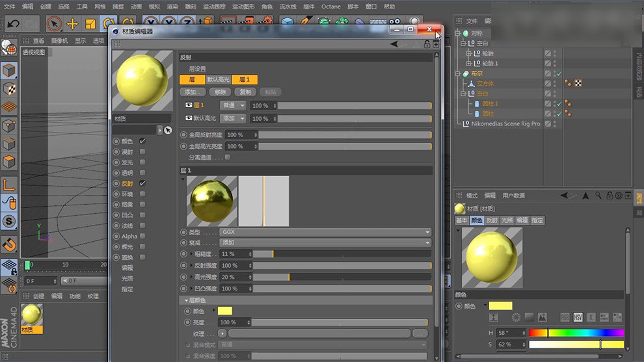Click the magnet Snap icon in left sidebar
Screen dimensions: 644x362
9,244
